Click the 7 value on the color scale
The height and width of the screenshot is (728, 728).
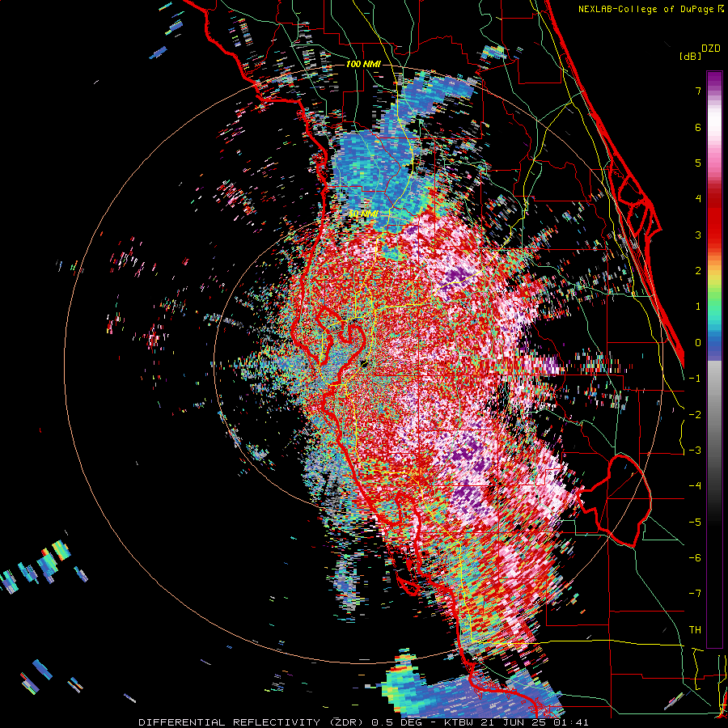pyautogui.click(x=698, y=91)
